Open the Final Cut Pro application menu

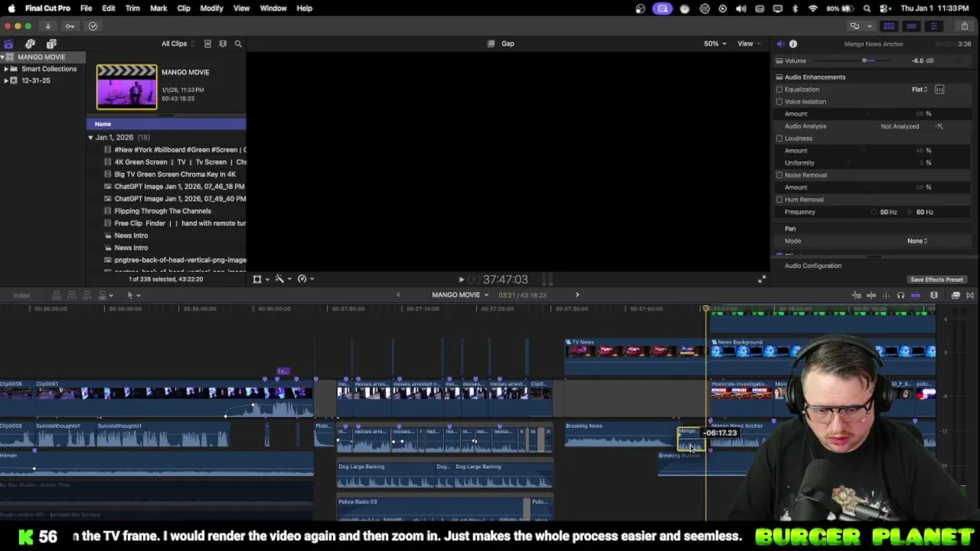47,8
